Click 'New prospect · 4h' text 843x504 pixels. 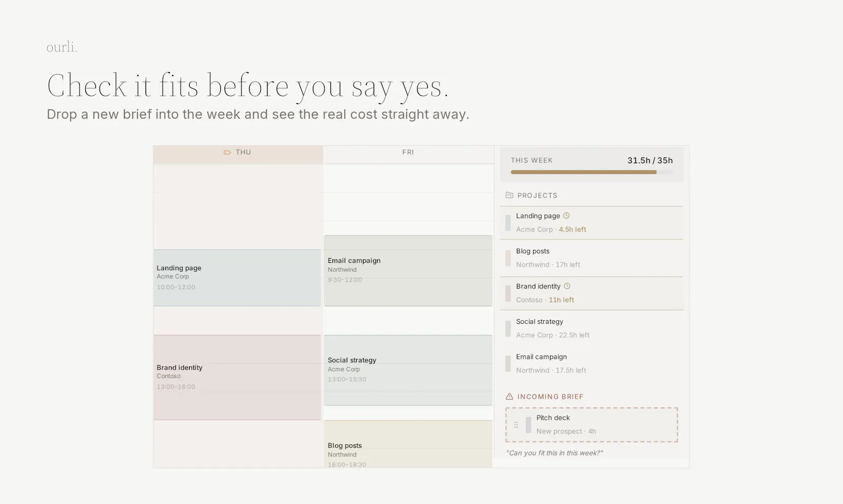pos(566,431)
